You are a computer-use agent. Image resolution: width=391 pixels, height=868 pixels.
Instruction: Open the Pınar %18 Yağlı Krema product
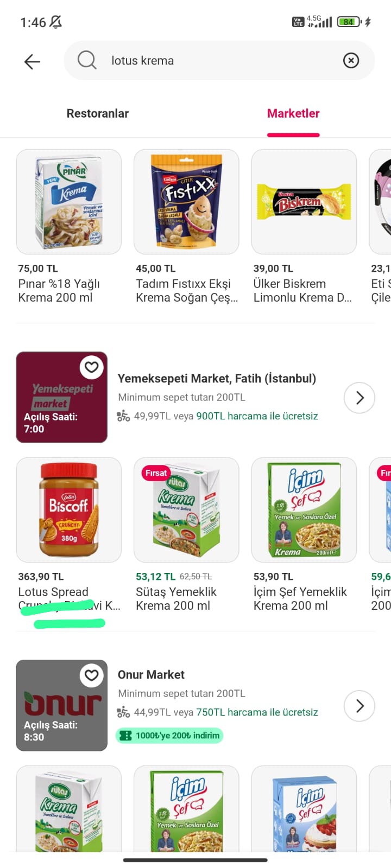[68, 202]
